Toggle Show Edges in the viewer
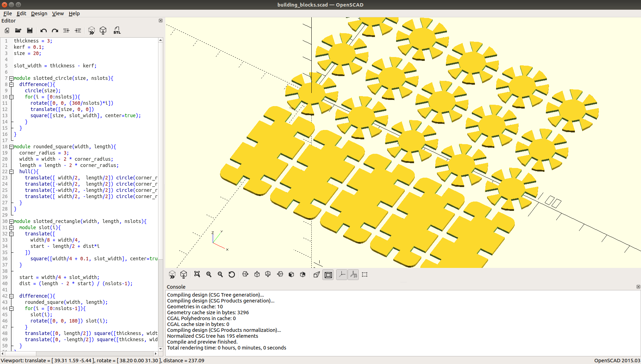This screenshot has height=364, width=641. click(365, 274)
